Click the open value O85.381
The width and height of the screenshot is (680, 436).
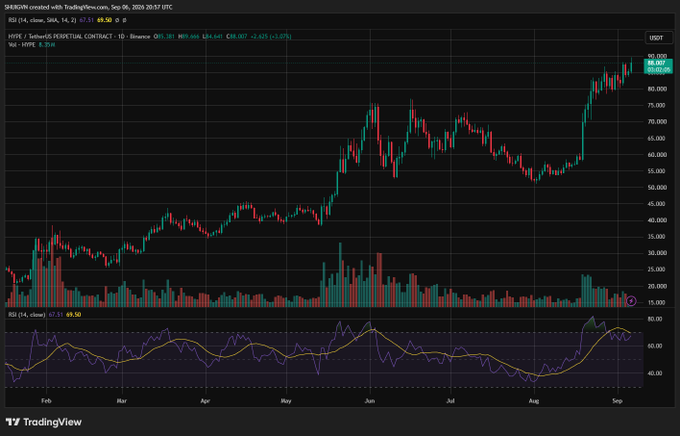(x=164, y=36)
